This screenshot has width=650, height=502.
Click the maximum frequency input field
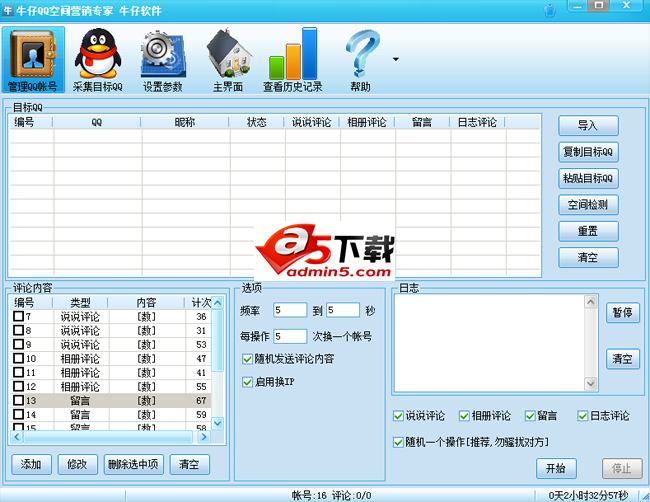pyautogui.click(x=343, y=310)
